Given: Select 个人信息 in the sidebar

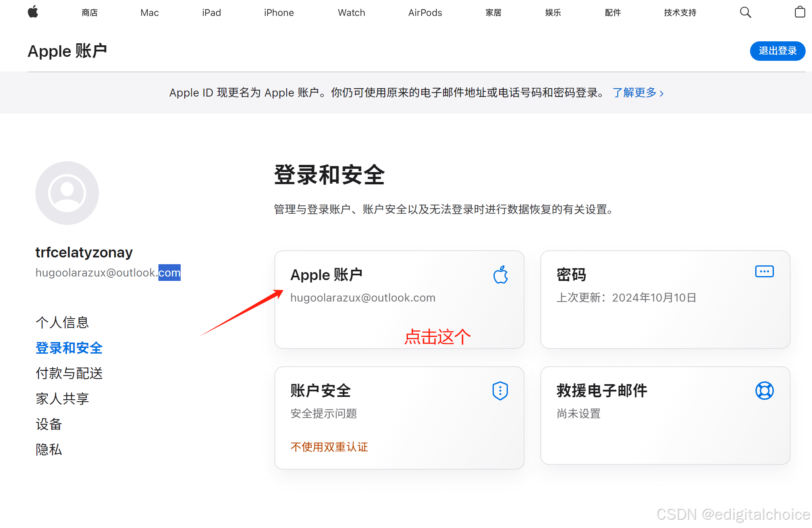Looking at the screenshot, I should (x=62, y=322).
